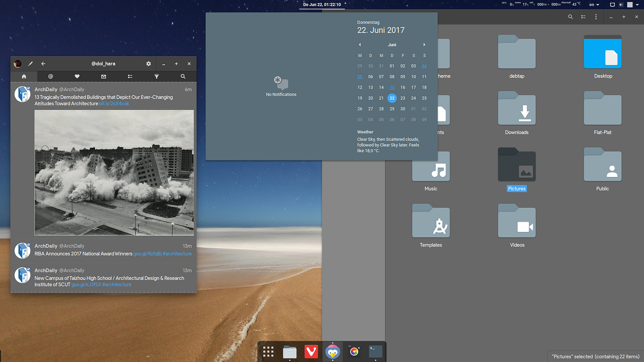Open the Terminal from the dock

(x=376, y=352)
